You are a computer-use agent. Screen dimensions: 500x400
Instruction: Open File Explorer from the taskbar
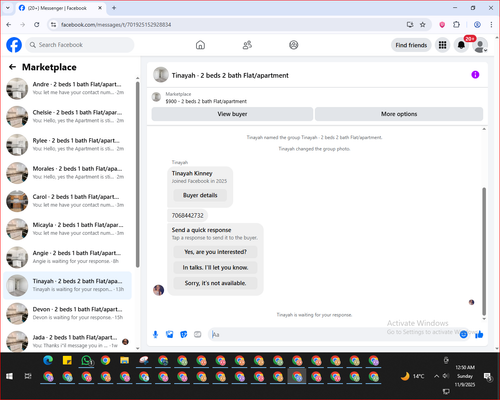click(x=125, y=360)
